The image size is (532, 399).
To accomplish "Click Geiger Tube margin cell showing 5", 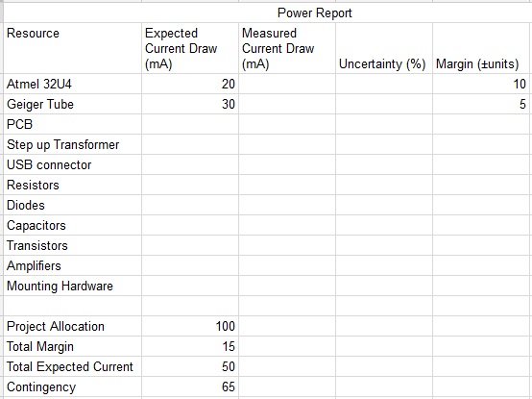I will tap(481, 104).
